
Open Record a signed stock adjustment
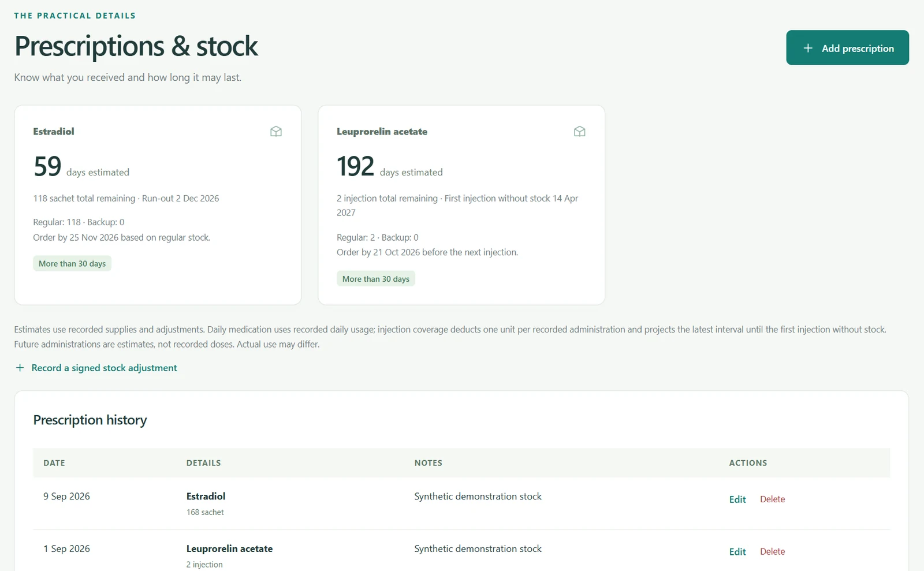point(96,368)
